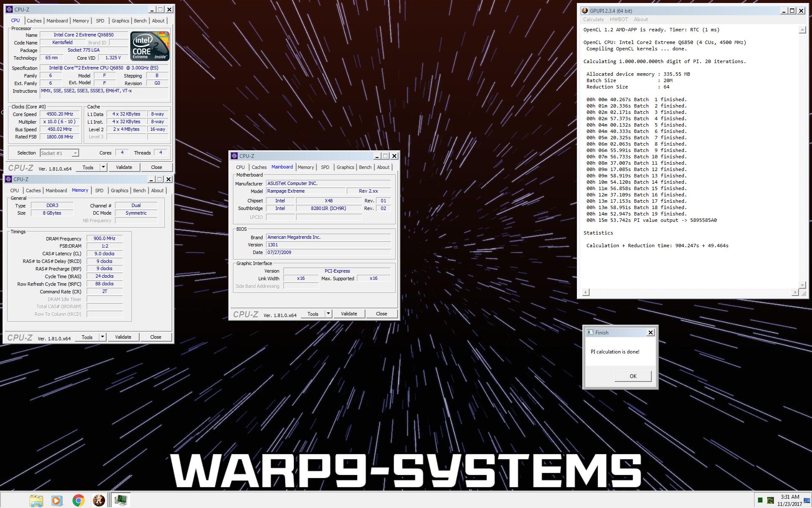The width and height of the screenshot is (812, 508).
Task: Click Close button in Memory CPU-Z window
Action: coord(156,337)
